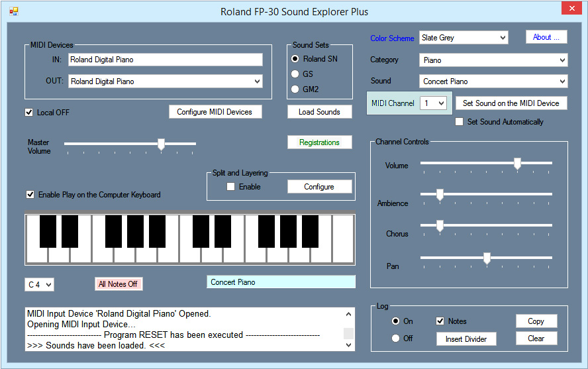Click the Chorus slider thumb
The height and width of the screenshot is (369, 588).
point(440,226)
